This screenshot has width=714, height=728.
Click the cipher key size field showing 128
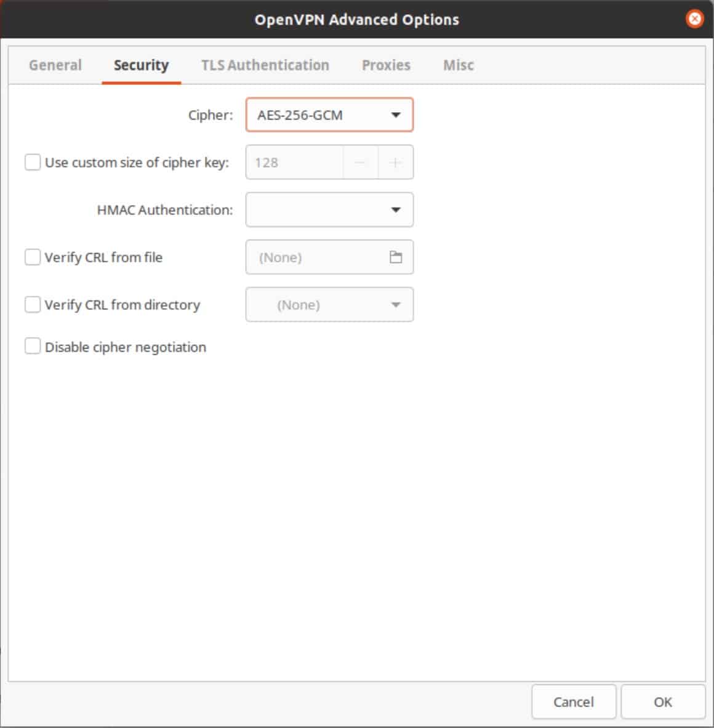point(294,163)
